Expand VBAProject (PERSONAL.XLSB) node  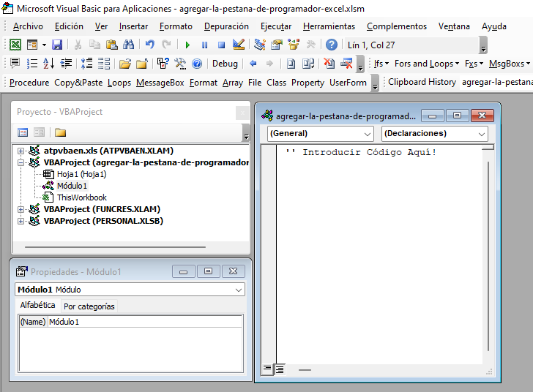point(20,221)
